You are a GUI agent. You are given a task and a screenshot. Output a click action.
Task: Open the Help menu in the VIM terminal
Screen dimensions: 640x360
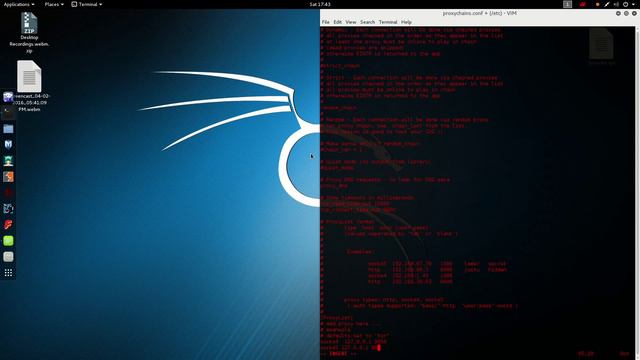click(x=406, y=22)
